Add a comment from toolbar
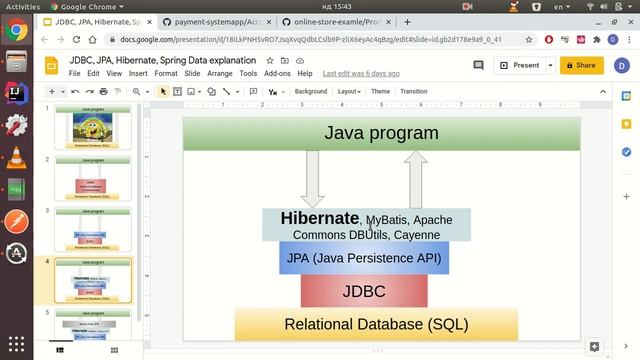The height and width of the screenshot is (360, 640). coord(253,91)
